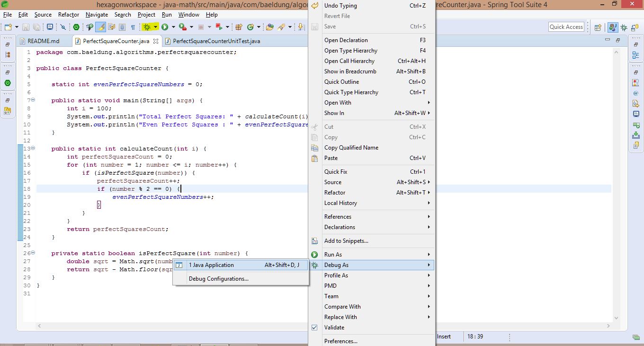Open the Git Repositories view icon
Image resolution: width=644 pixels, height=346 pixels.
click(x=7, y=111)
